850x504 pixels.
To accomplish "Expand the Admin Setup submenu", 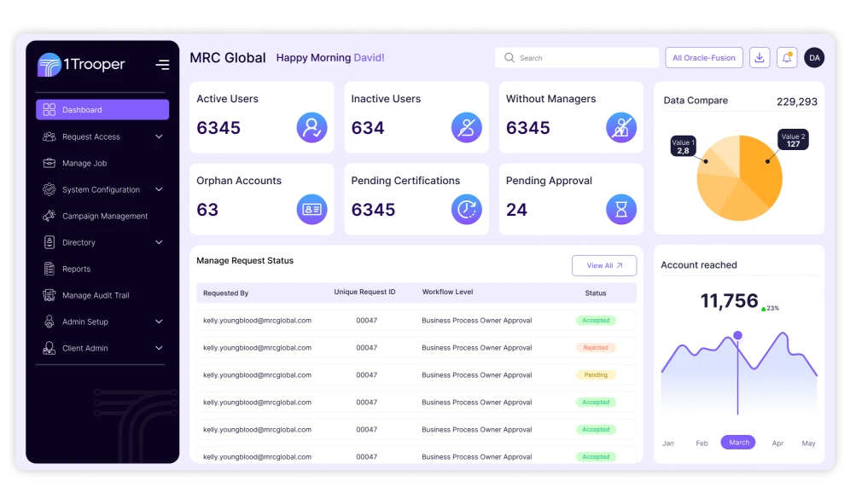I will (159, 322).
